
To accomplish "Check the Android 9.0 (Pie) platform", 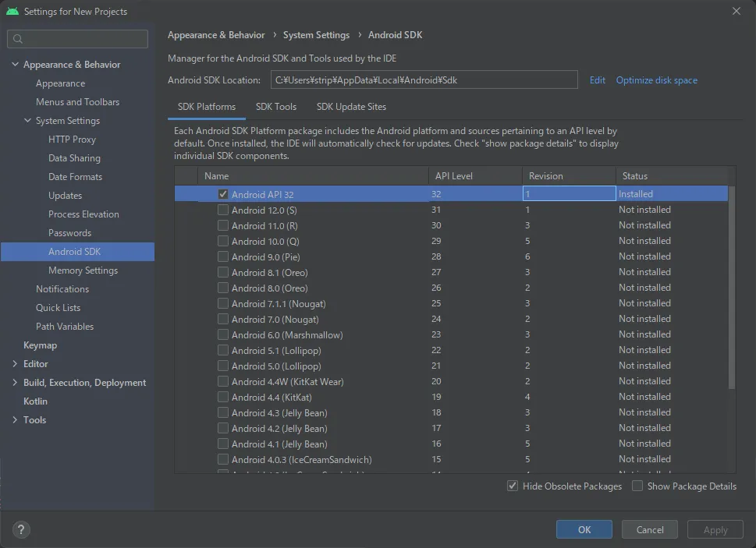I will [223, 256].
